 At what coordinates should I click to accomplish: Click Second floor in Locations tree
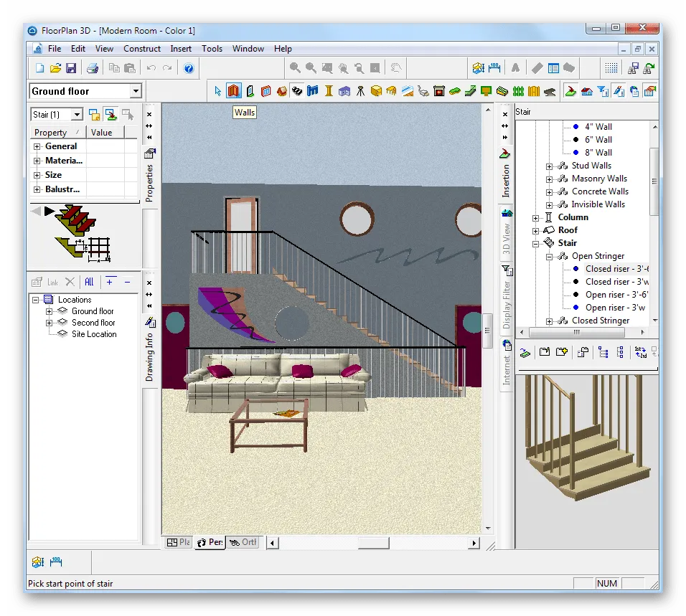(x=93, y=323)
